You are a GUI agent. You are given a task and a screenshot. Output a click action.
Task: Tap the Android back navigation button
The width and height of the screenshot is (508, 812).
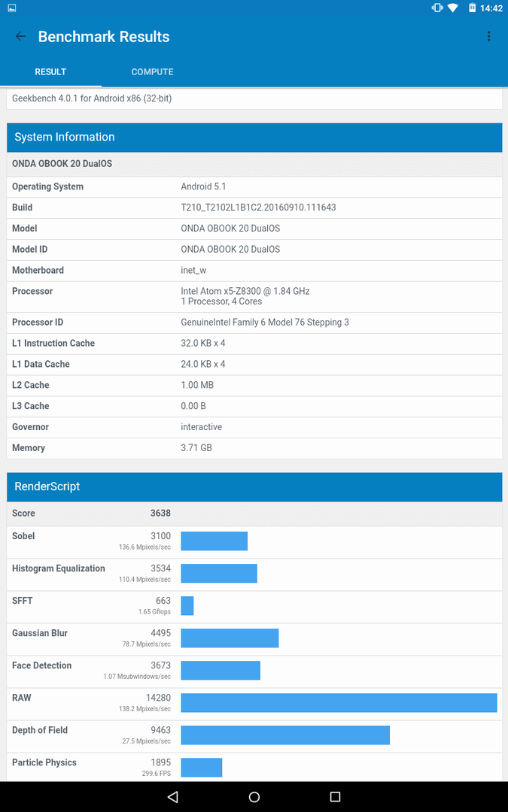point(173,796)
